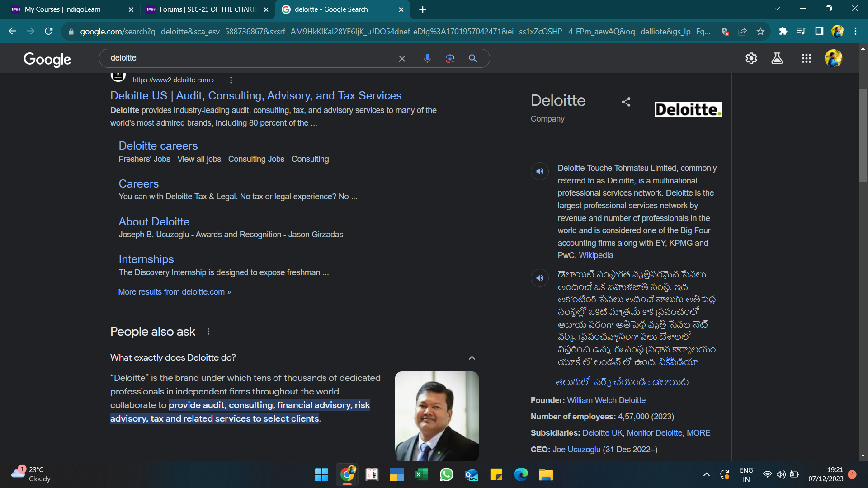Image resolution: width=868 pixels, height=488 pixels.
Task: Switch to My Courses IndigoLearn tab
Action: pos(63,9)
